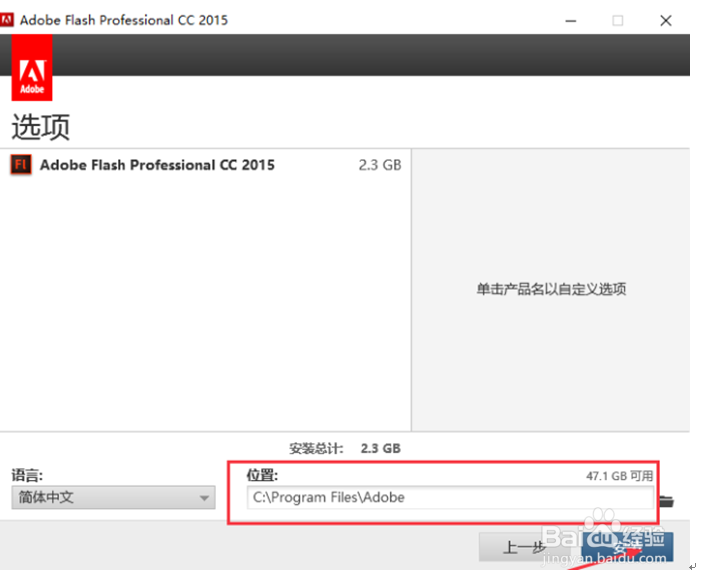Click the 位置: label

pyautogui.click(x=262, y=475)
